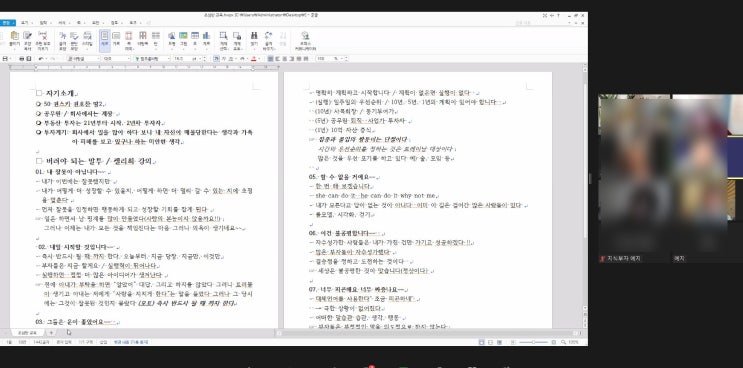The image size is (743, 368).
Task: Expand the paragraph style dropdown (바탕글)
Action: [x=83, y=59]
